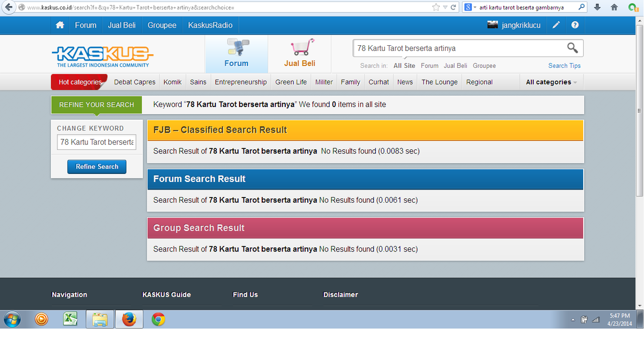The width and height of the screenshot is (644, 362).
Task: Click the footer Find Us heading
Action: click(246, 295)
